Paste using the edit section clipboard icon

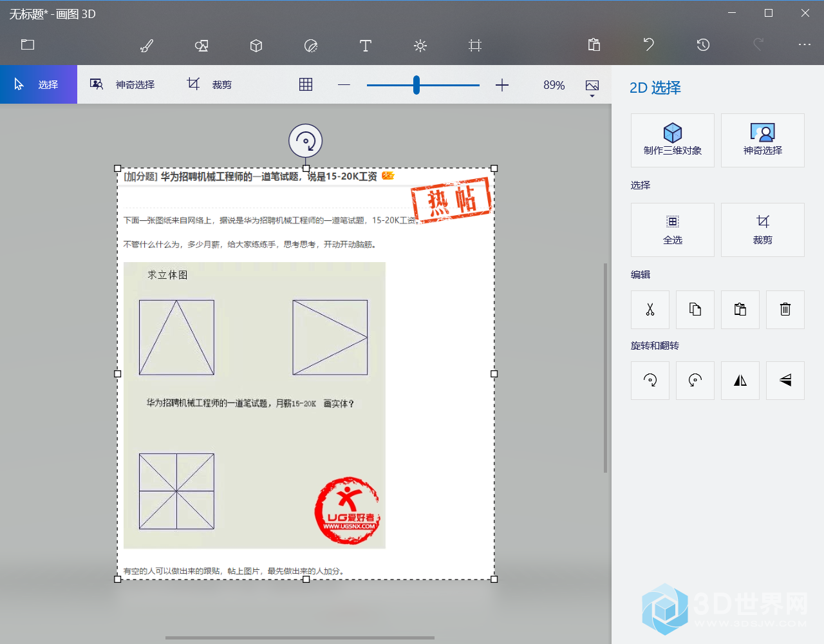coord(740,310)
